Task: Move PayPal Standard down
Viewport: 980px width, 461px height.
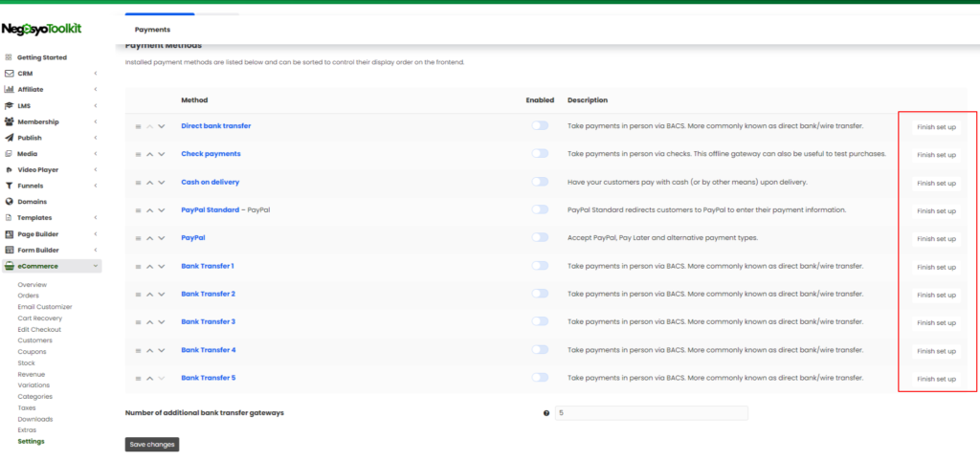Action: pos(161,210)
